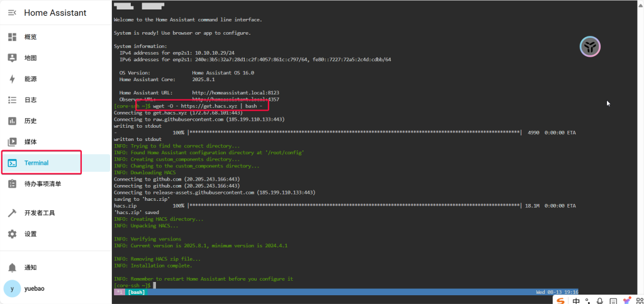
Task: Click 'INFO: Verifying versions' line
Action: pos(147,239)
